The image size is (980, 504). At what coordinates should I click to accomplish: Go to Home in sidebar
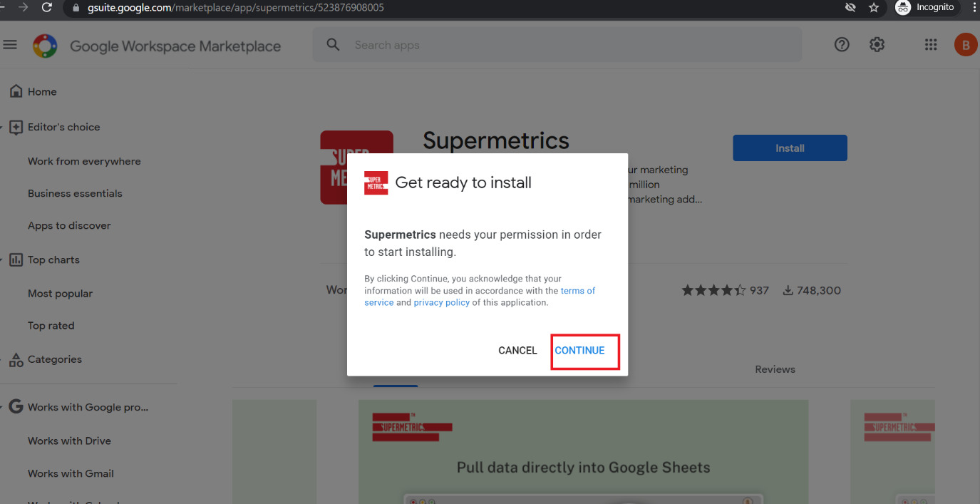click(x=42, y=91)
